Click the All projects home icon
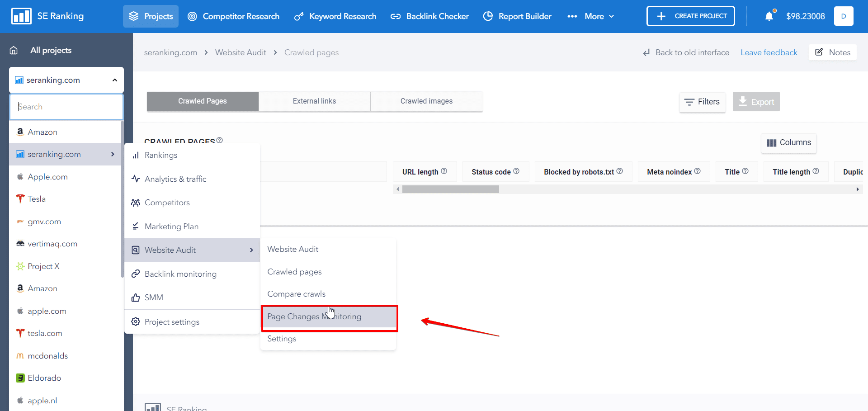Image resolution: width=868 pixels, height=411 pixels. pyautogui.click(x=14, y=50)
